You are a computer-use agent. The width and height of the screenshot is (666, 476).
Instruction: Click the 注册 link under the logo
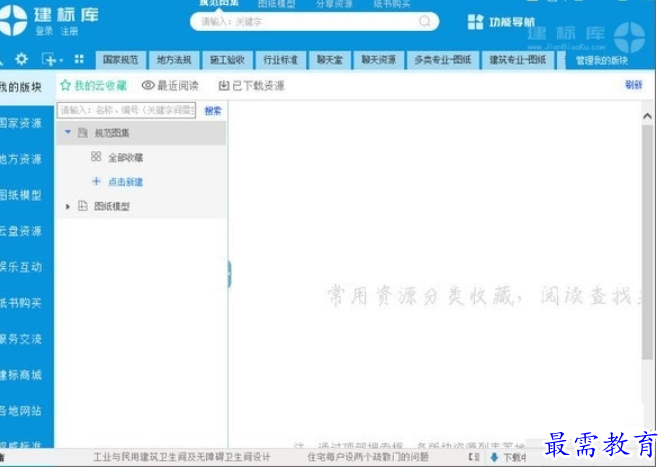click(69, 31)
